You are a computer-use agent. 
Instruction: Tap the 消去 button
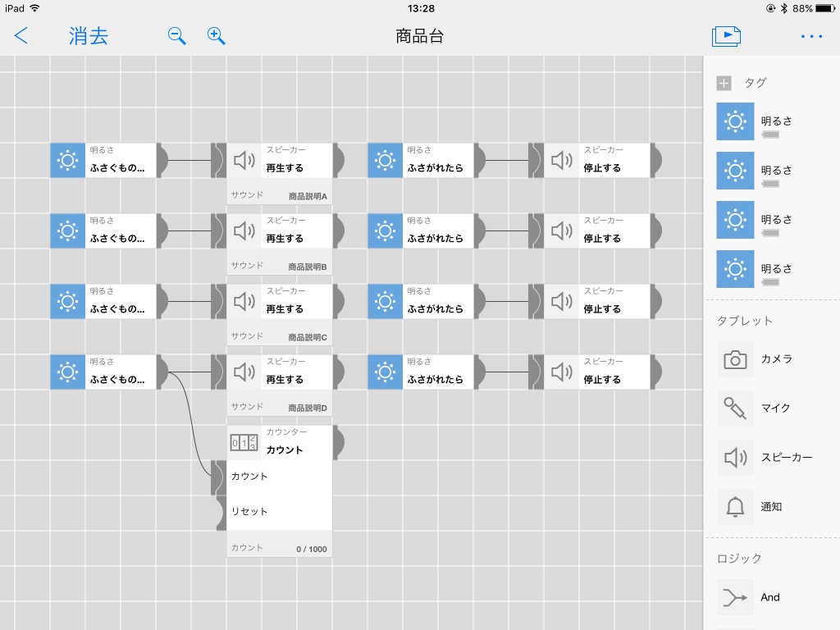point(89,36)
